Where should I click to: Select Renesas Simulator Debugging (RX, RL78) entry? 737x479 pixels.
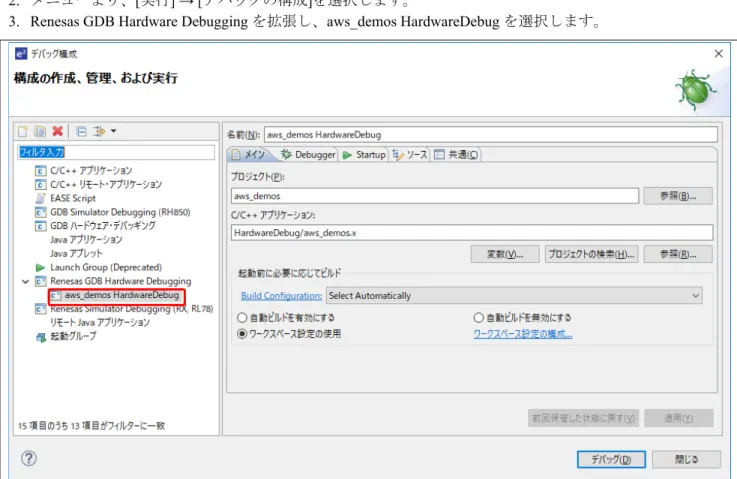(x=132, y=309)
